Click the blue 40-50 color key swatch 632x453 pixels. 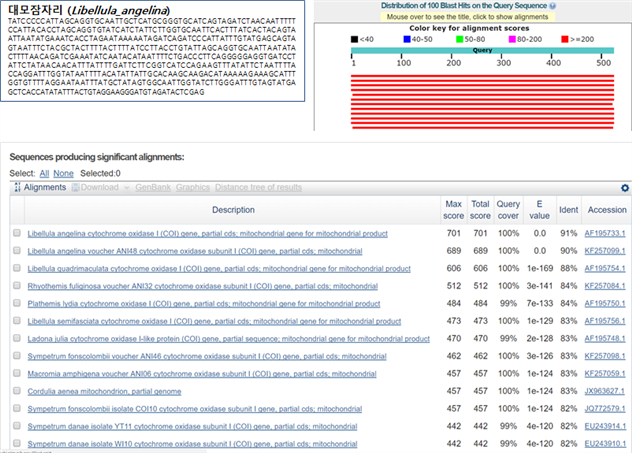[x=407, y=39]
